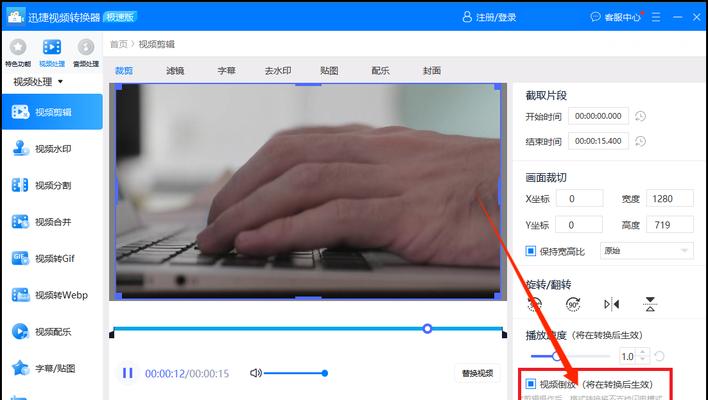Switch to the 配乐 tab
The width and height of the screenshot is (708, 400).
pos(380,70)
